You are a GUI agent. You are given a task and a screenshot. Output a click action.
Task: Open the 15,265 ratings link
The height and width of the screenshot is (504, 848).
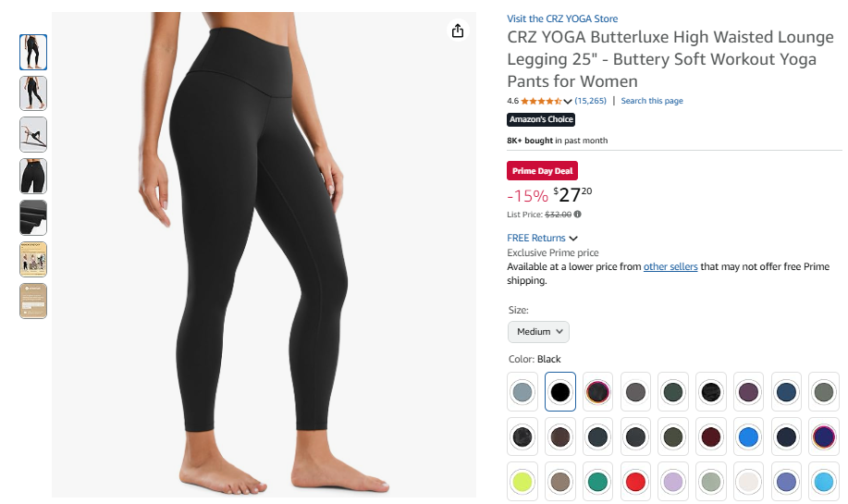(x=590, y=101)
